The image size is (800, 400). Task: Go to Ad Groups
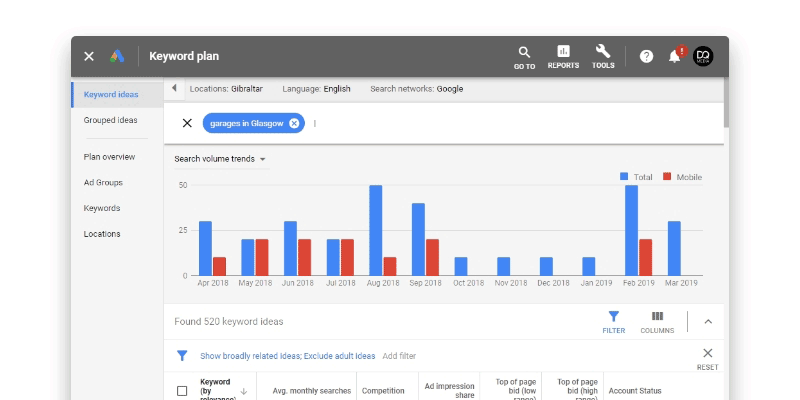(x=104, y=183)
